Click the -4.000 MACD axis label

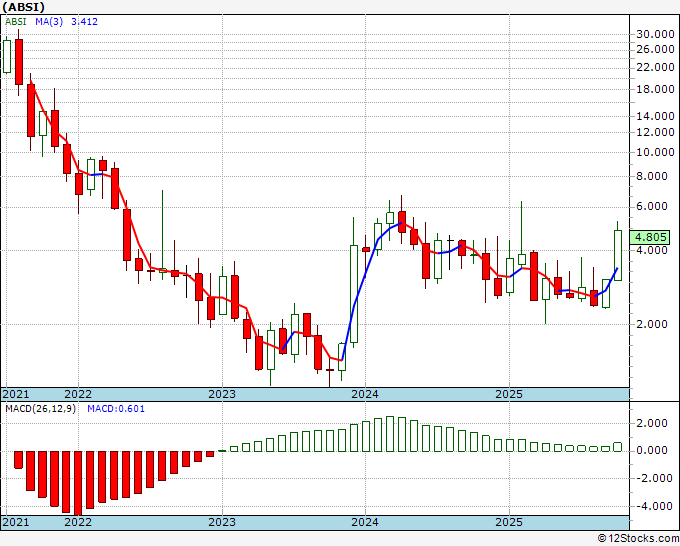pyautogui.click(x=656, y=506)
